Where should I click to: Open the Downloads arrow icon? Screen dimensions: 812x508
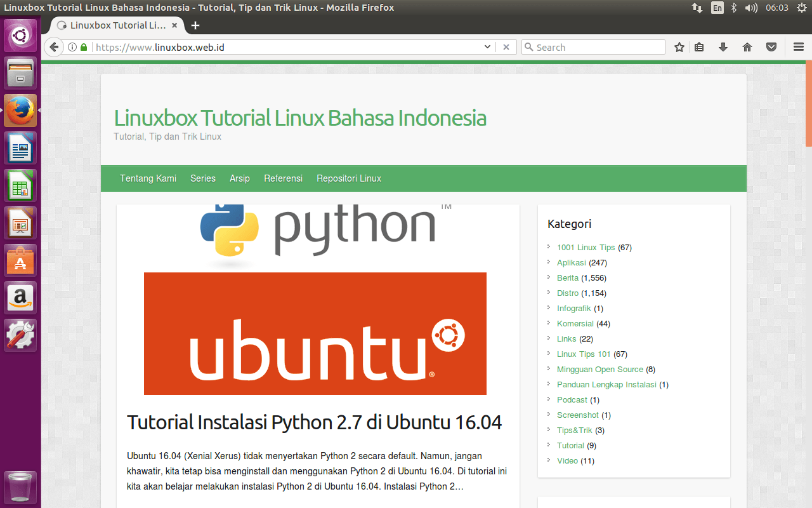(723, 47)
